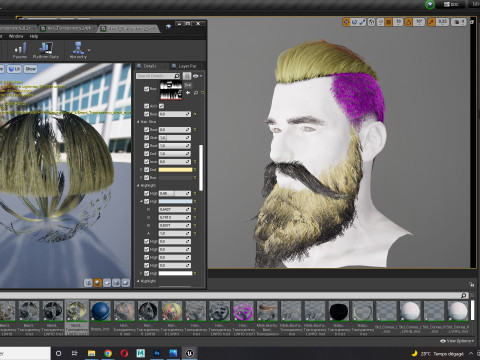Open the white color swatch picker

pyautogui.click(x=175, y=273)
